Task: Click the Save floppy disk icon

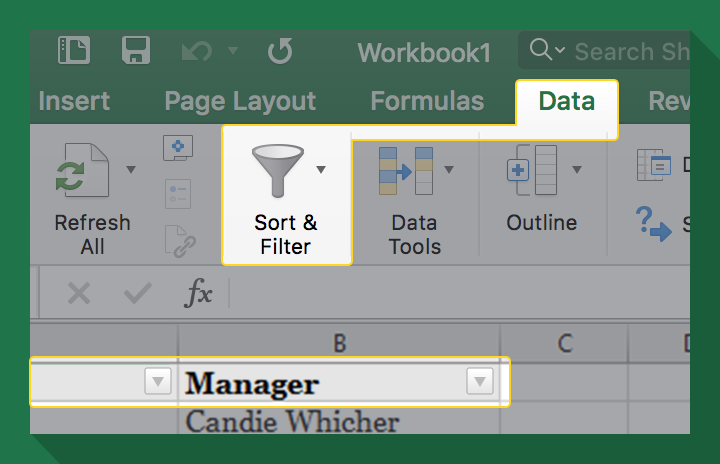Action: point(136,51)
